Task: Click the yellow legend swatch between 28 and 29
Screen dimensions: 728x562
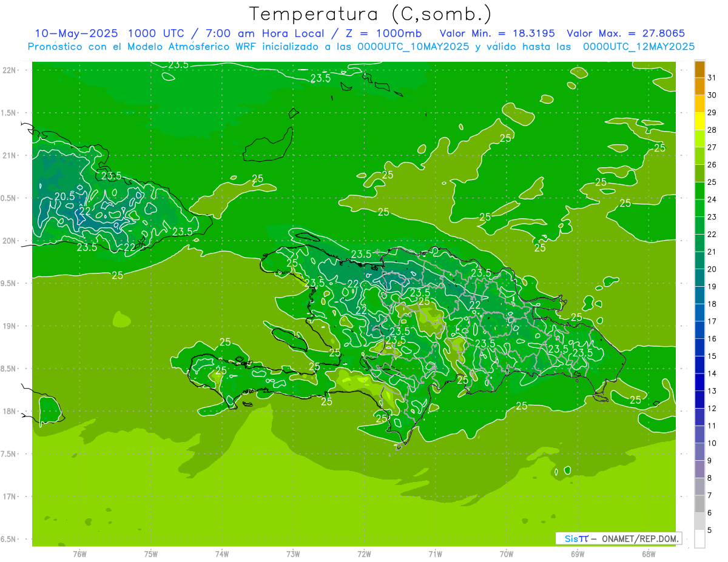Action: (x=700, y=121)
